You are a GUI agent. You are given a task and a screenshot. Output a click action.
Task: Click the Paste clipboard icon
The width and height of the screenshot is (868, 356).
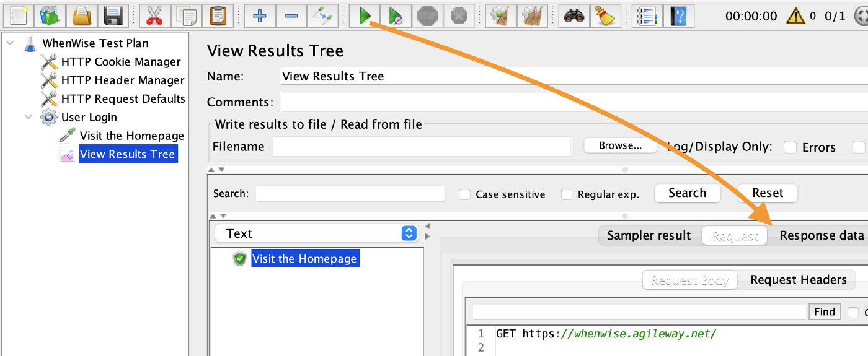[218, 15]
